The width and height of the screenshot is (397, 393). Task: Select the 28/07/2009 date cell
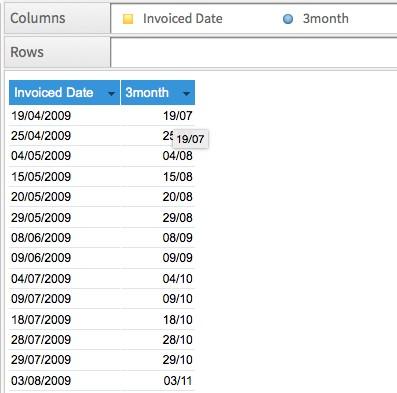64,340
